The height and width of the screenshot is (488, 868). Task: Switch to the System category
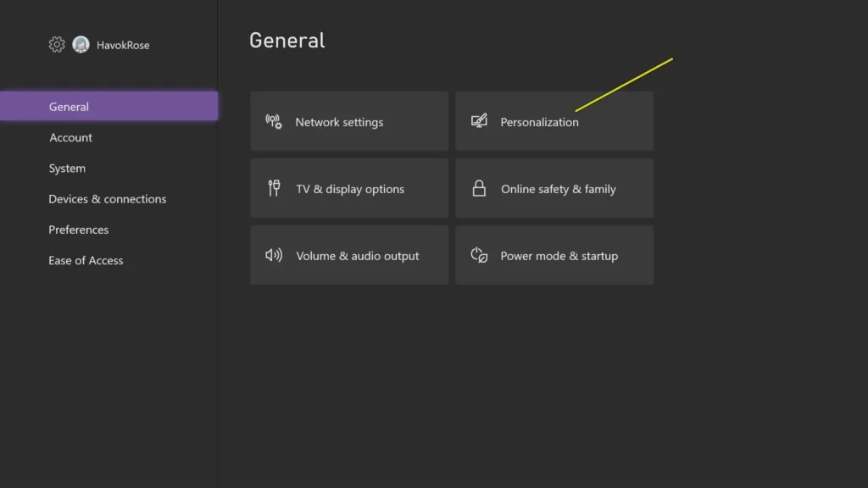coord(67,169)
